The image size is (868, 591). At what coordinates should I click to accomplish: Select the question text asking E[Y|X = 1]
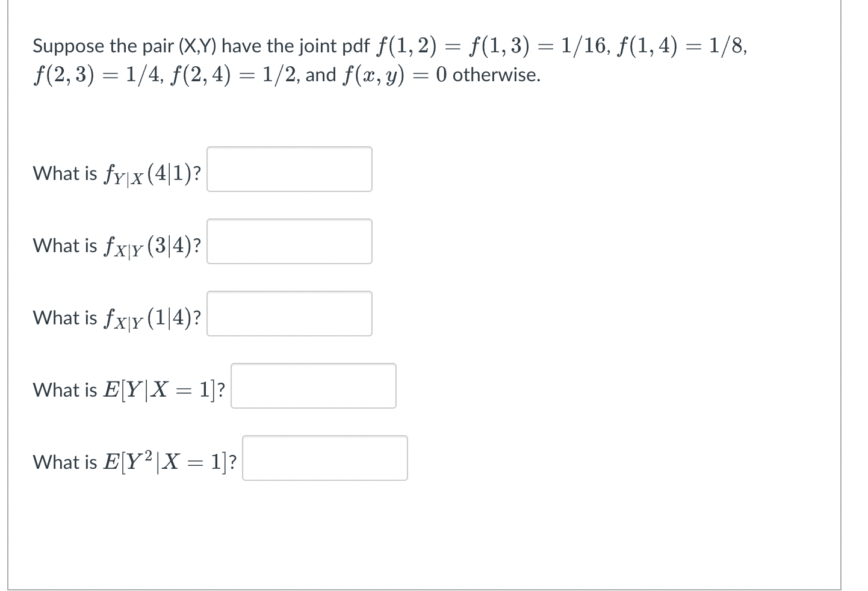coord(129,390)
